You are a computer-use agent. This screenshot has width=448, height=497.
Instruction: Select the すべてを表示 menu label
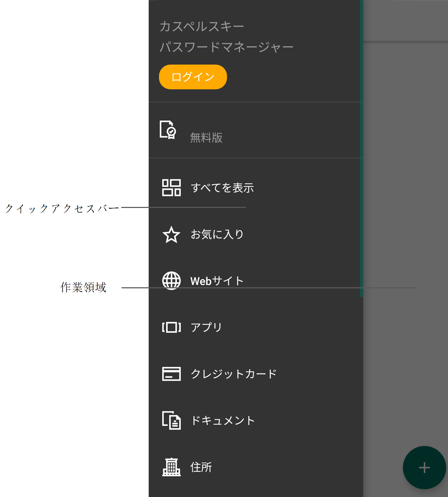click(222, 188)
